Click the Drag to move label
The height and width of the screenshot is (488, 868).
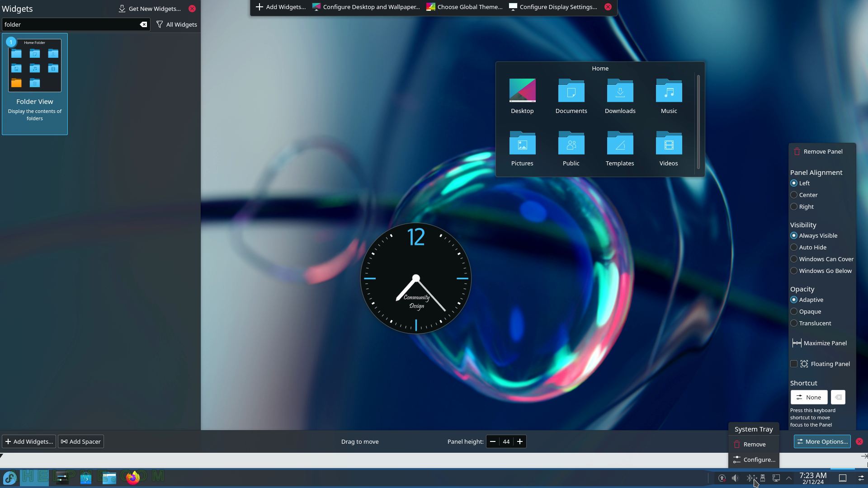click(x=360, y=441)
